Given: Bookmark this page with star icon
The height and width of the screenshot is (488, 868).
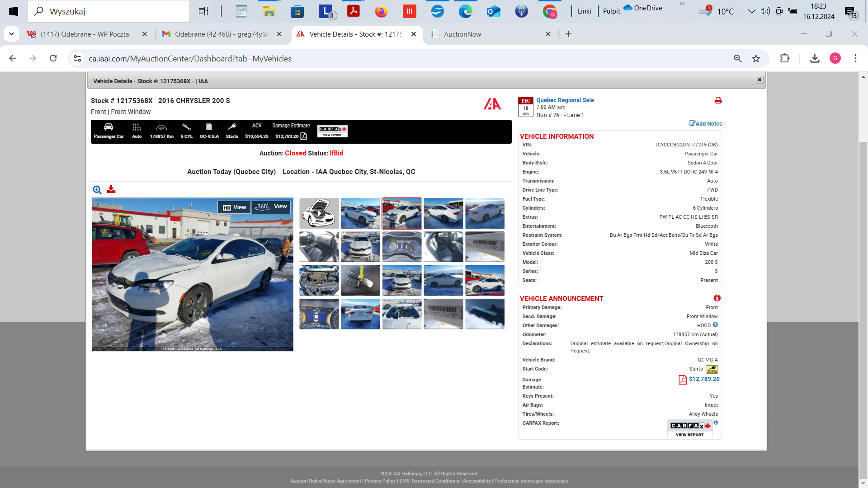Looking at the screenshot, I should 756,58.
